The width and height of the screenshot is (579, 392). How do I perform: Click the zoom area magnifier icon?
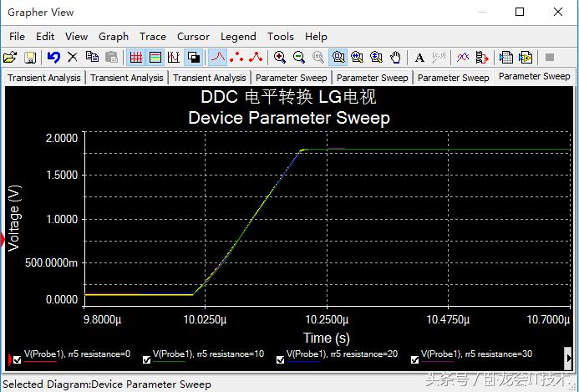point(338,58)
